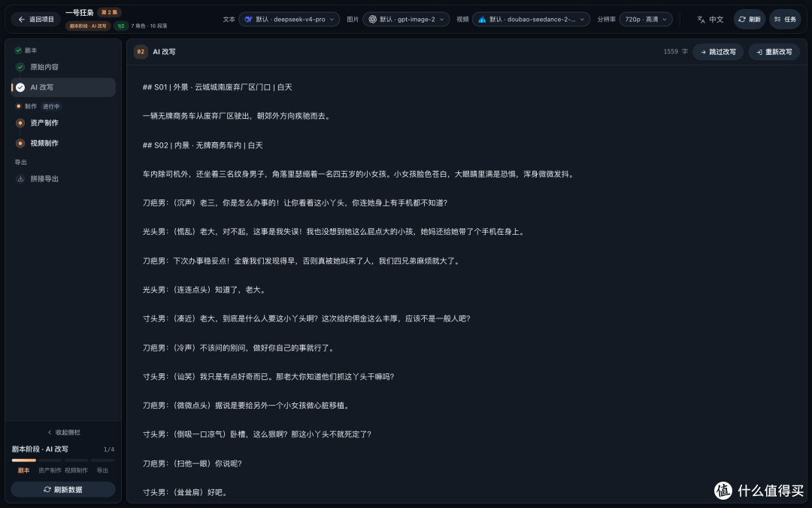This screenshot has height=508, width=812.
Task: Click the 第 2 集 episode badge
Action: click(109, 12)
